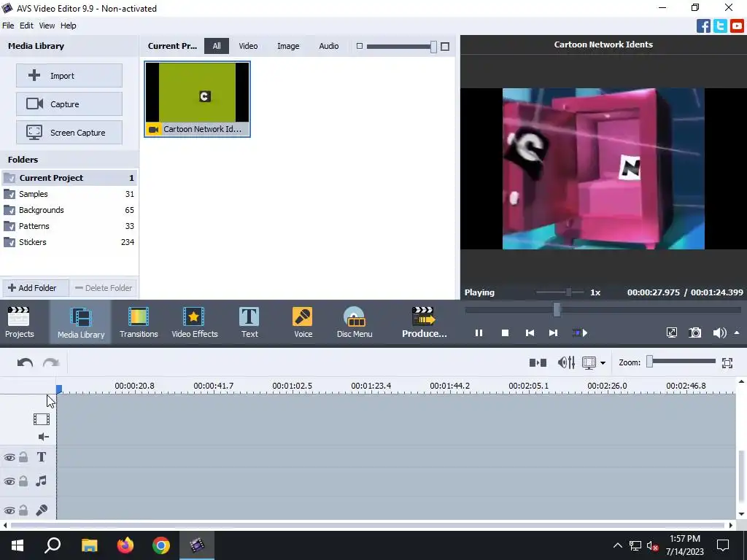Open Google Chrome from taskbar
This screenshot has height=560, width=747.
tap(161, 545)
